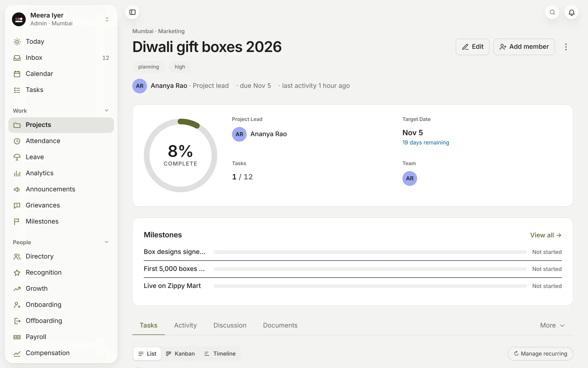Switch task view to List
Viewport: 588px width, 368px height.
pyautogui.click(x=147, y=354)
